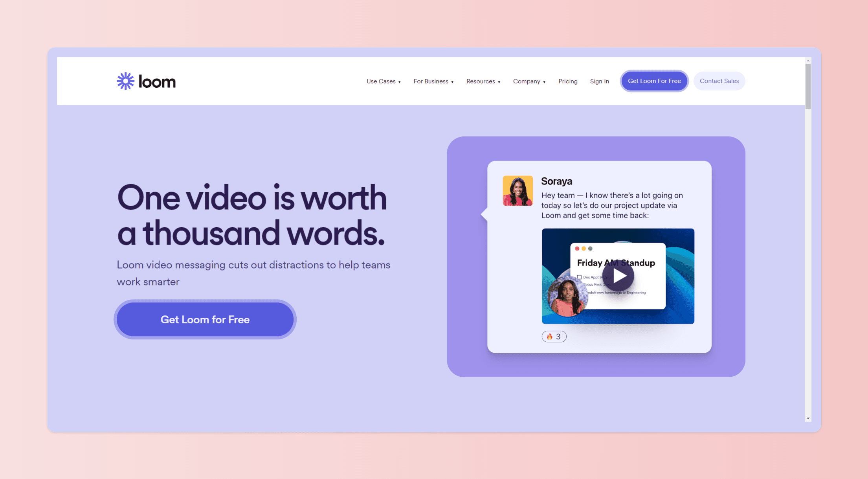This screenshot has width=868, height=479.
Task: Go to the Pricing page
Action: pyautogui.click(x=568, y=81)
